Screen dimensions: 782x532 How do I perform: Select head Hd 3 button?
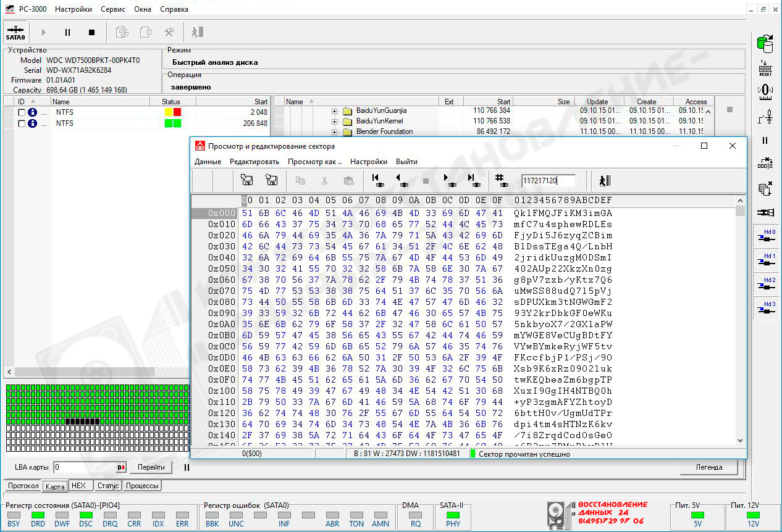[766, 309]
